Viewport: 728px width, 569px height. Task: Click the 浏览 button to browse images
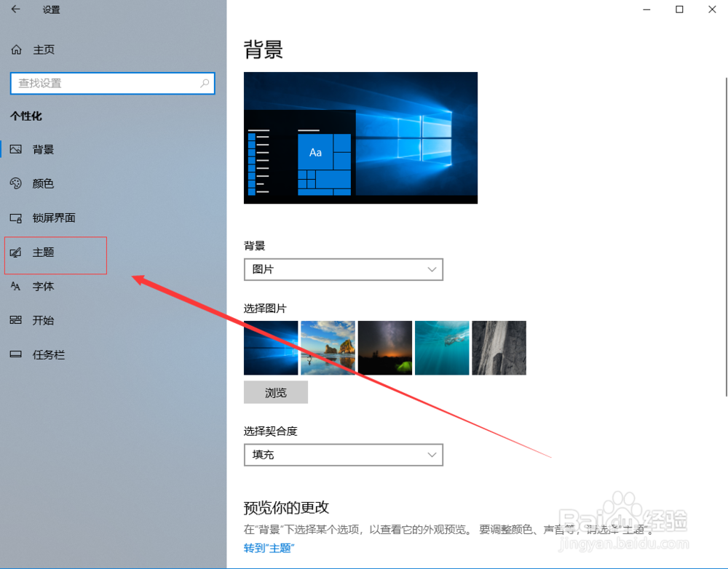tap(275, 392)
